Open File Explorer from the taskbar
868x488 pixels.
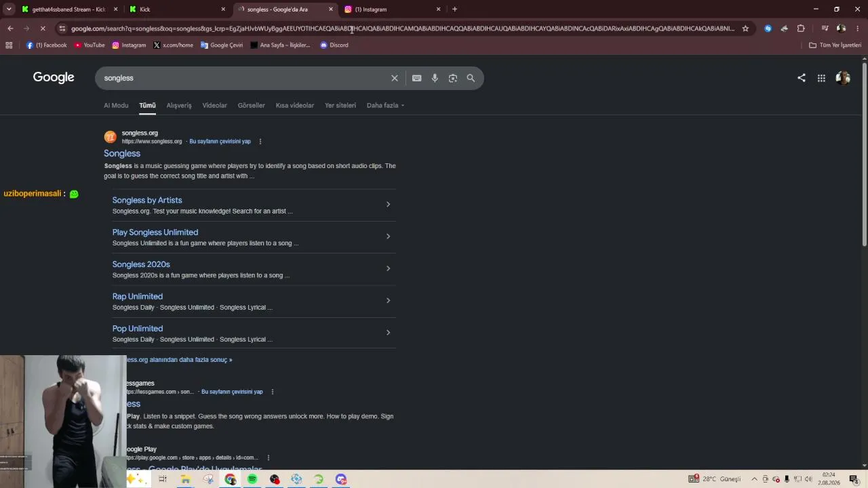coord(185,479)
